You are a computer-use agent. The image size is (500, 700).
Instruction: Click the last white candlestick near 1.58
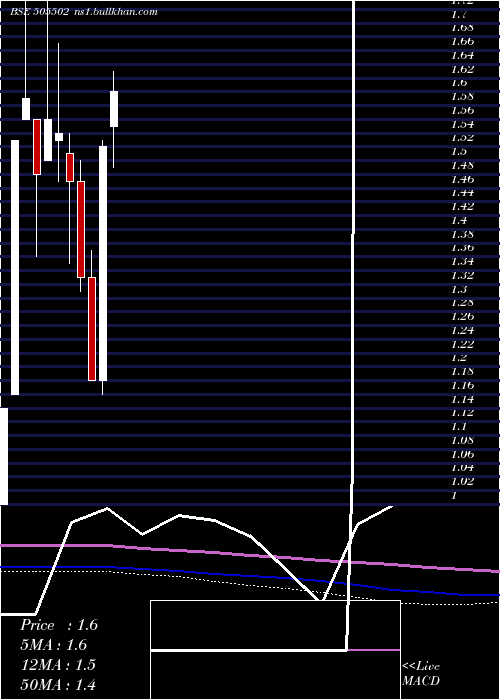[x=114, y=109]
